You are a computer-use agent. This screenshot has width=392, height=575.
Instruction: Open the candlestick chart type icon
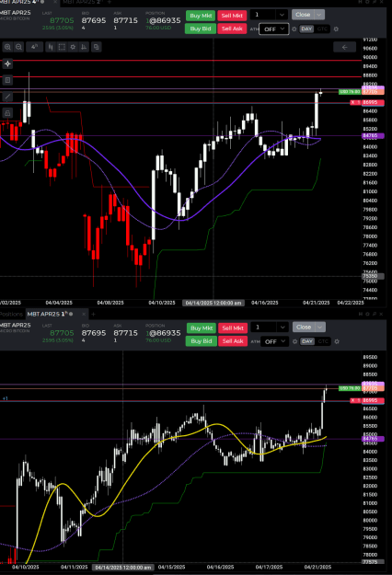(x=51, y=47)
